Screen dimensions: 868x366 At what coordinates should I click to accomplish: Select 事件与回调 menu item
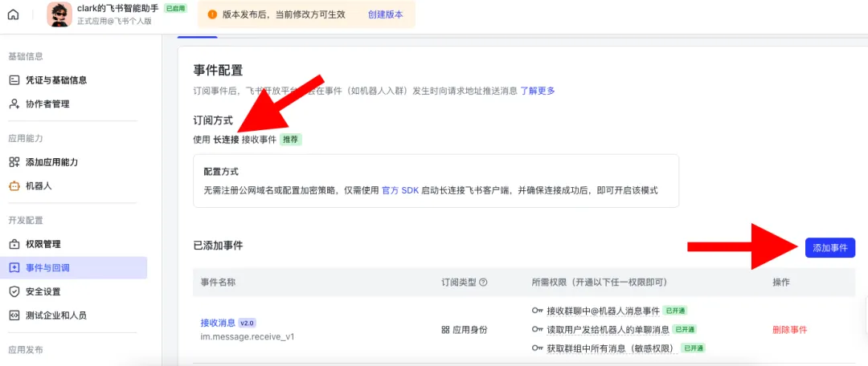[x=74, y=267]
